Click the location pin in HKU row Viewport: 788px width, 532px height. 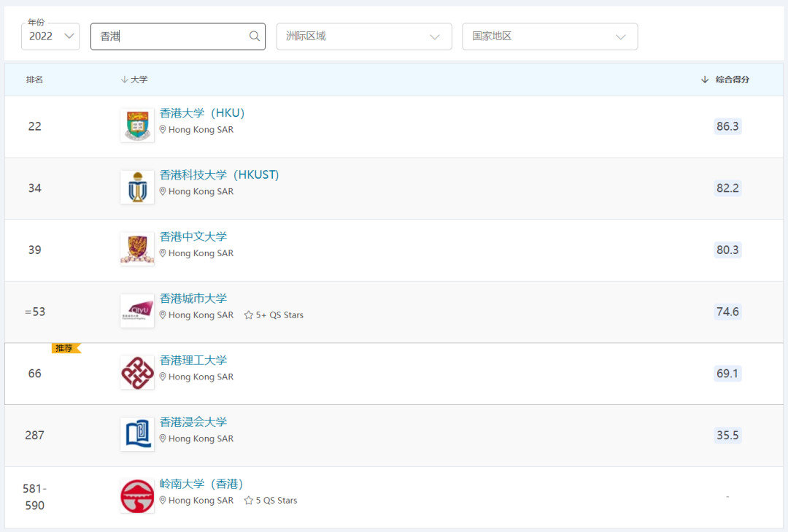coord(162,130)
